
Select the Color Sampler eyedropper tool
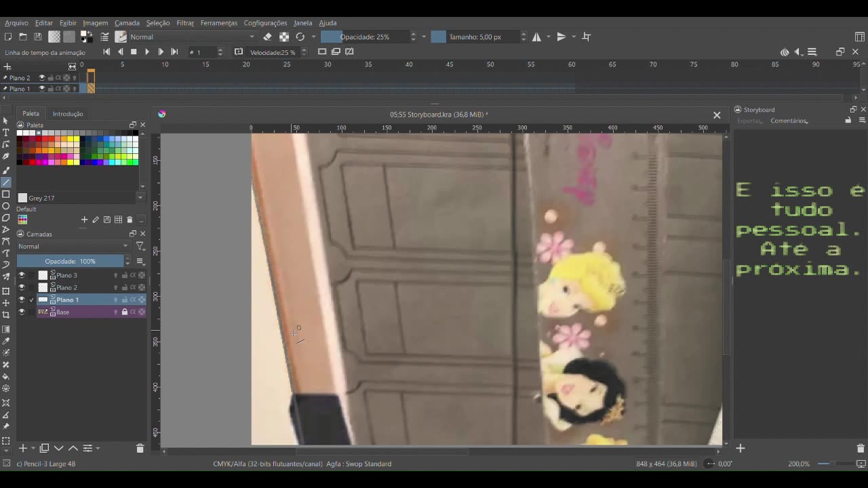tap(6, 341)
